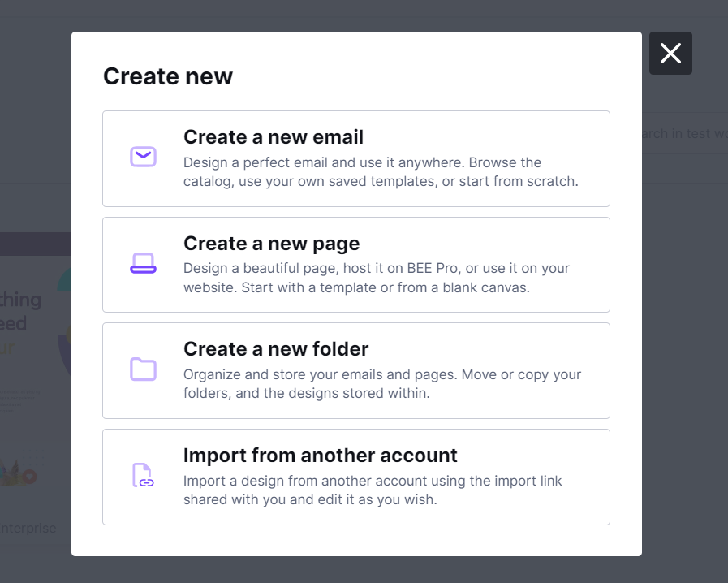Click the folder icon
Viewport: 728px width, 583px height.
143,369
